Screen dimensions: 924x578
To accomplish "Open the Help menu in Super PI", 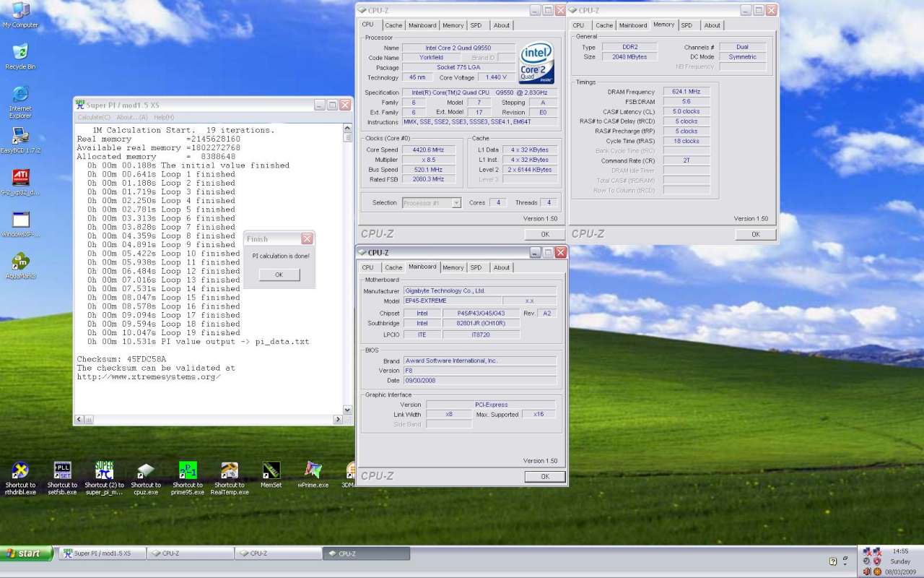I will (164, 117).
